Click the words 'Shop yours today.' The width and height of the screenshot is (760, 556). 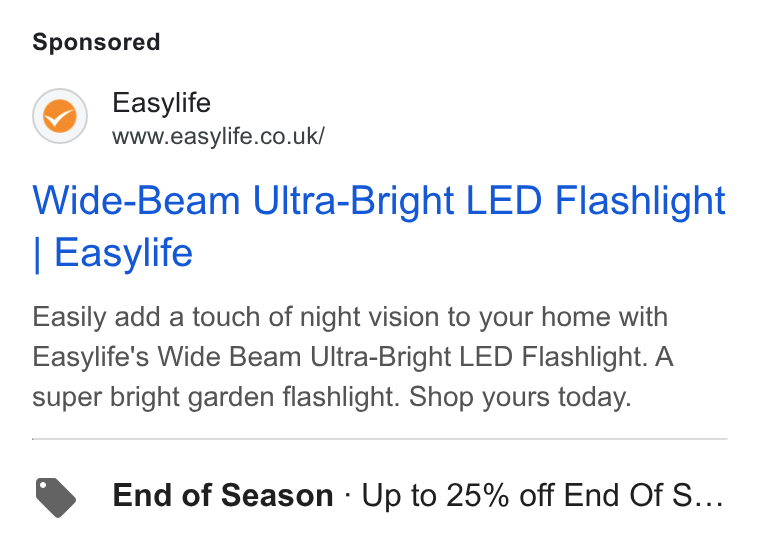(520, 397)
